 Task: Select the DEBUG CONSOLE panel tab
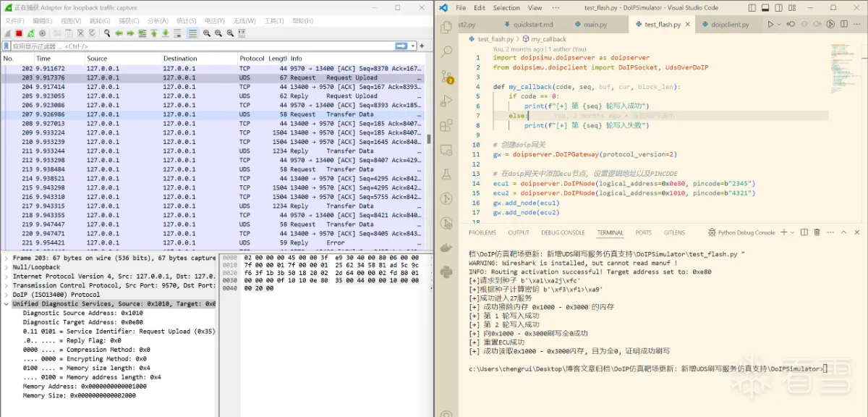[563, 233]
